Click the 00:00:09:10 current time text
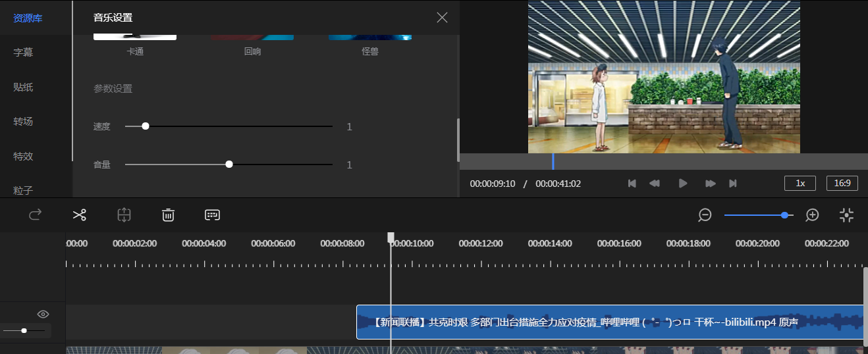868x354 pixels. [493, 184]
